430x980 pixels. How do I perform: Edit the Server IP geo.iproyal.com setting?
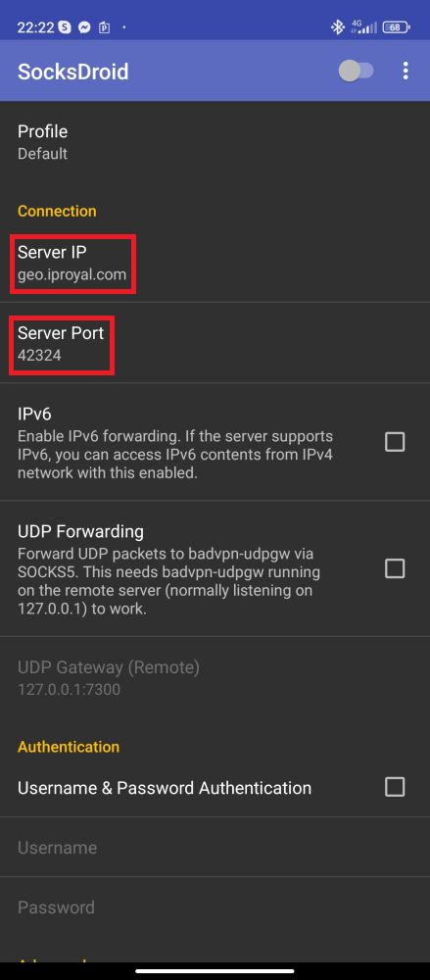(215, 263)
